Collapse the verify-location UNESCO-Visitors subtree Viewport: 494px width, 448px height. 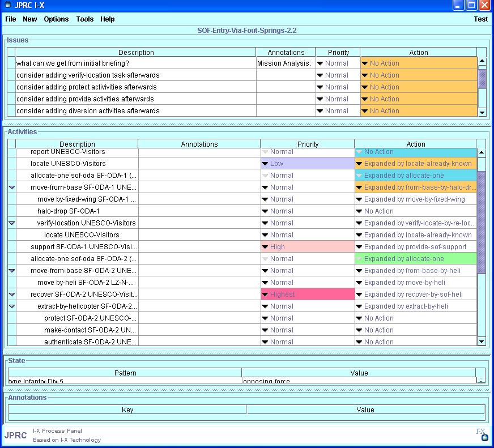point(12,223)
